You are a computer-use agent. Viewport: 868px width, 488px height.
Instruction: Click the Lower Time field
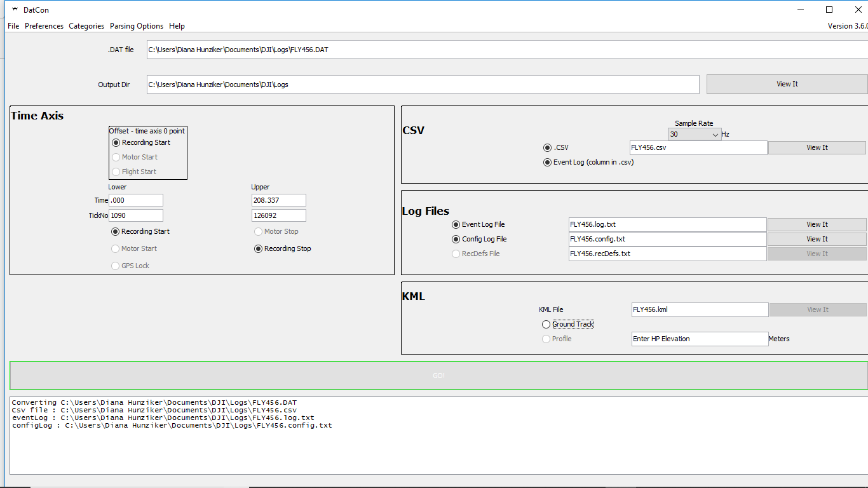pos(136,200)
